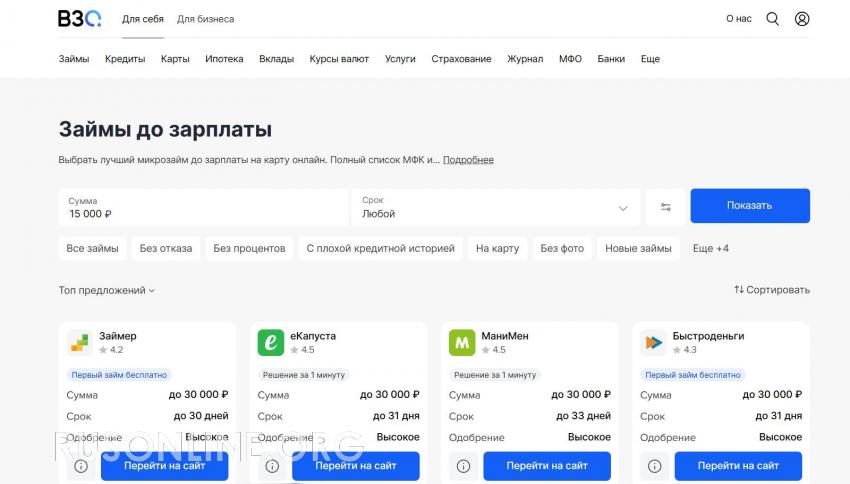Show info icon on МаниМен card

point(463,466)
